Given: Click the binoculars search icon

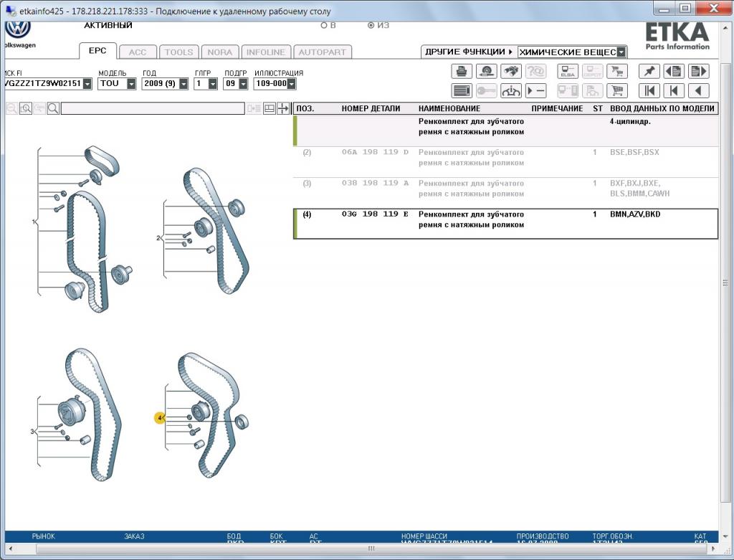Looking at the screenshot, I should [511, 71].
